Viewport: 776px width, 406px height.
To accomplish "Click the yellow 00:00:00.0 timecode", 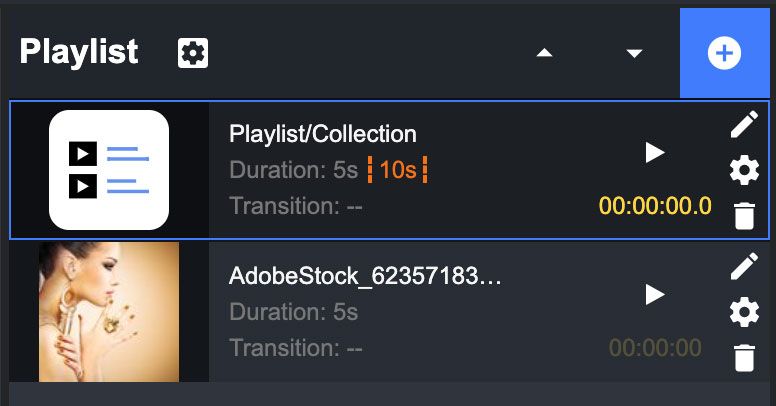I will (x=655, y=207).
